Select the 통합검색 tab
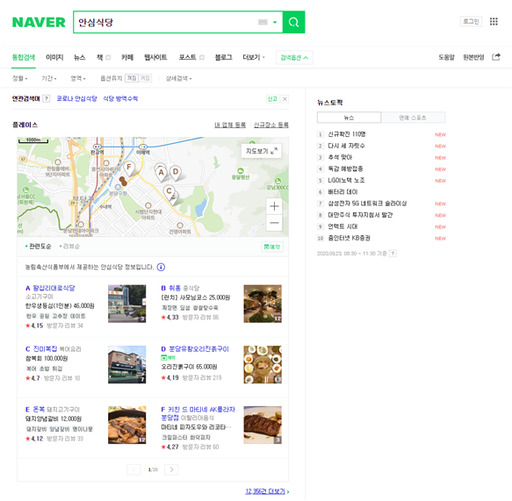 23,57
